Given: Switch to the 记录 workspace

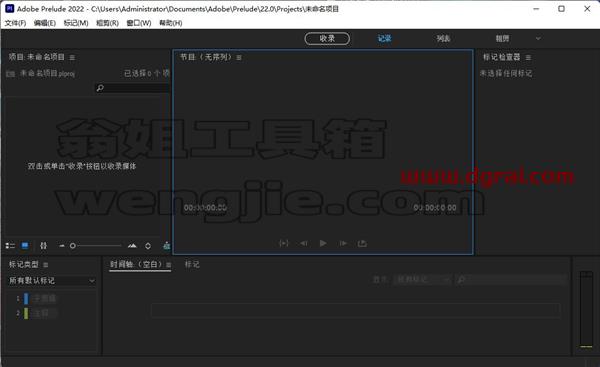Looking at the screenshot, I should click(385, 39).
